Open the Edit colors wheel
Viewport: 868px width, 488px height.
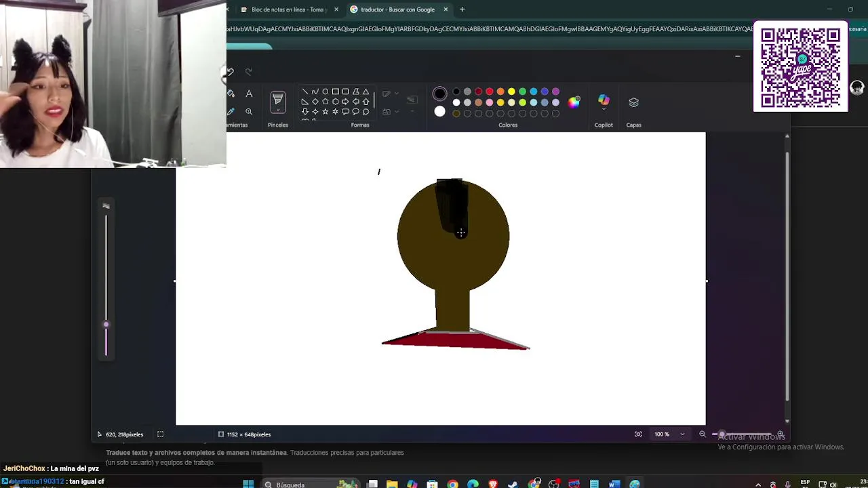click(574, 102)
